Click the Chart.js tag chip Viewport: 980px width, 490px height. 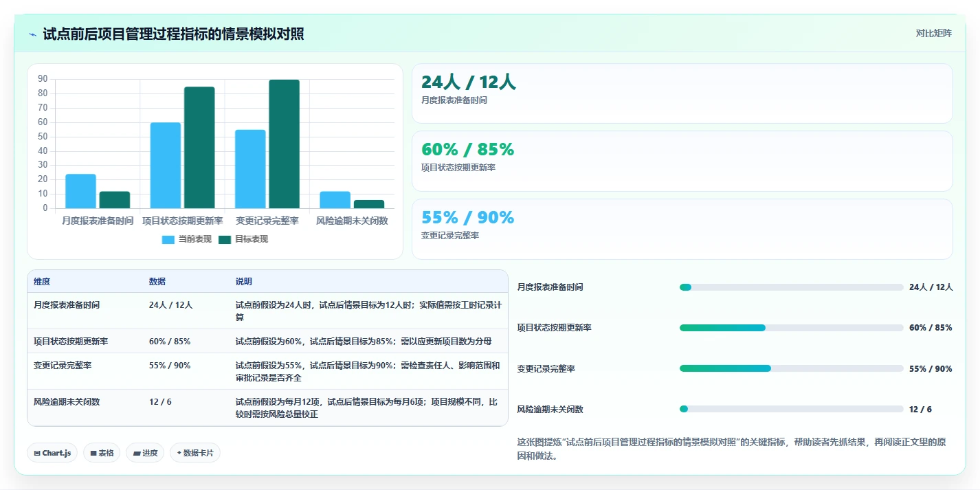coord(52,453)
